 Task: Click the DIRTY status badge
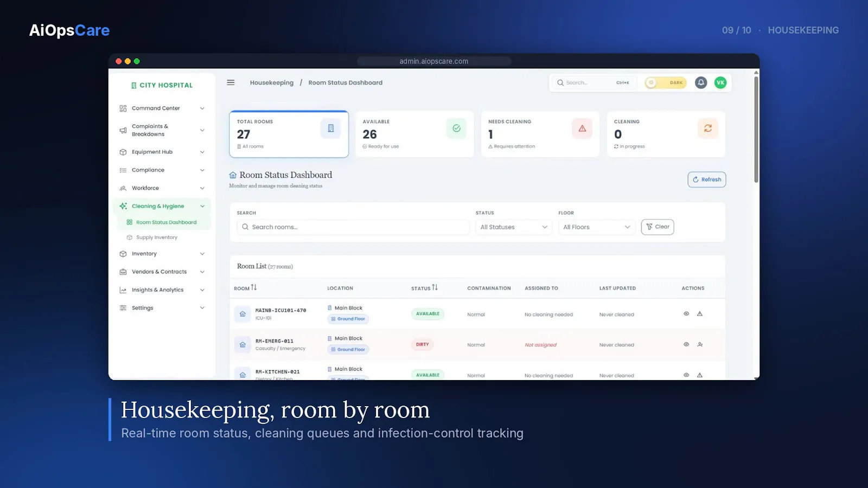(x=423, y=344)
